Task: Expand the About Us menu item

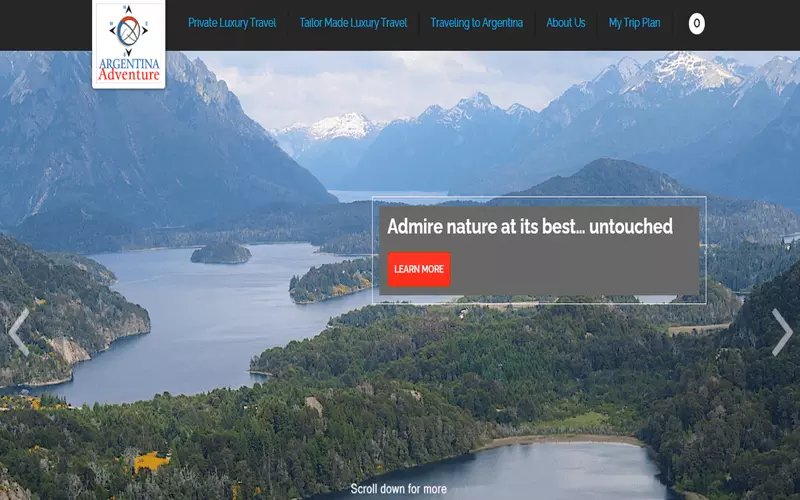Action: pyautogui.click(x=566, y=23)
